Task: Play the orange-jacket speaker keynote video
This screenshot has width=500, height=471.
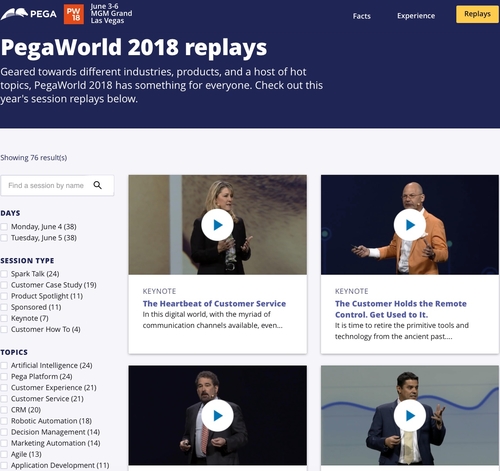Action: pos(410,225)
